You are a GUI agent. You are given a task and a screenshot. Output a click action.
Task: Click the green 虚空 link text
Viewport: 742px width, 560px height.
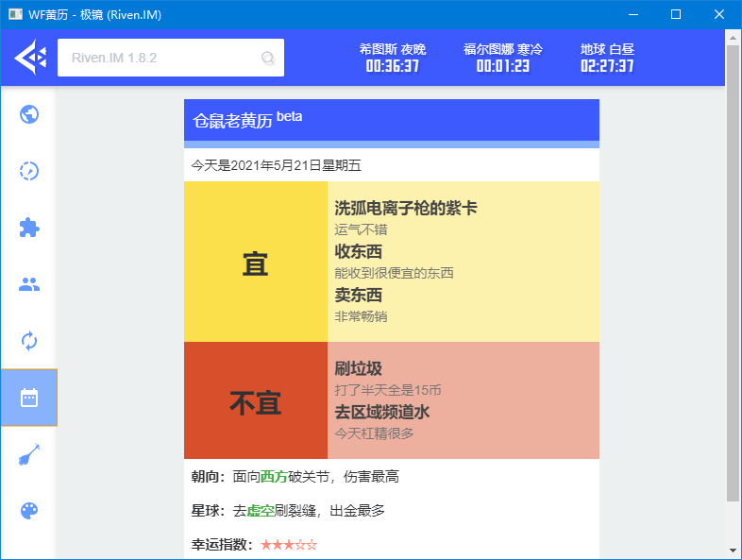pyautogui.click(x=261, y=511)
